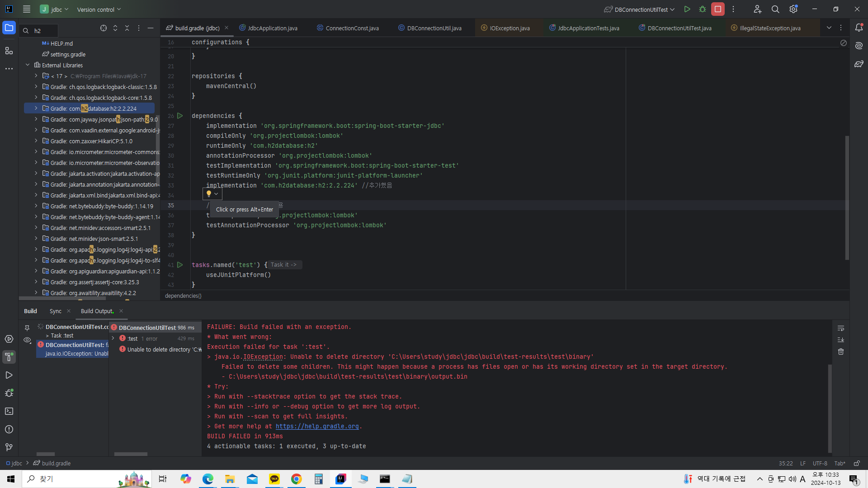Close the build.gradle editor tab
The height and width of the screenshot is (488, 868).
[226, 28]
